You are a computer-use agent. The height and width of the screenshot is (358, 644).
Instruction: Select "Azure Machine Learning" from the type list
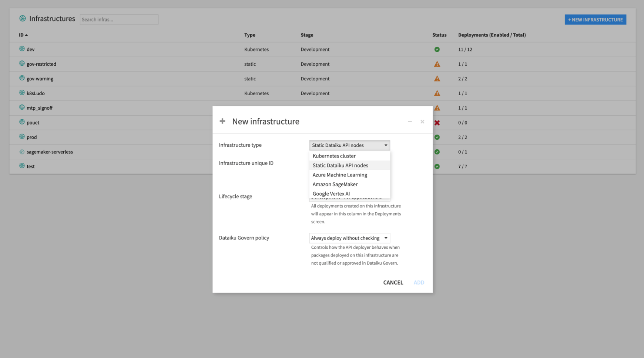(x=339, y=175)
